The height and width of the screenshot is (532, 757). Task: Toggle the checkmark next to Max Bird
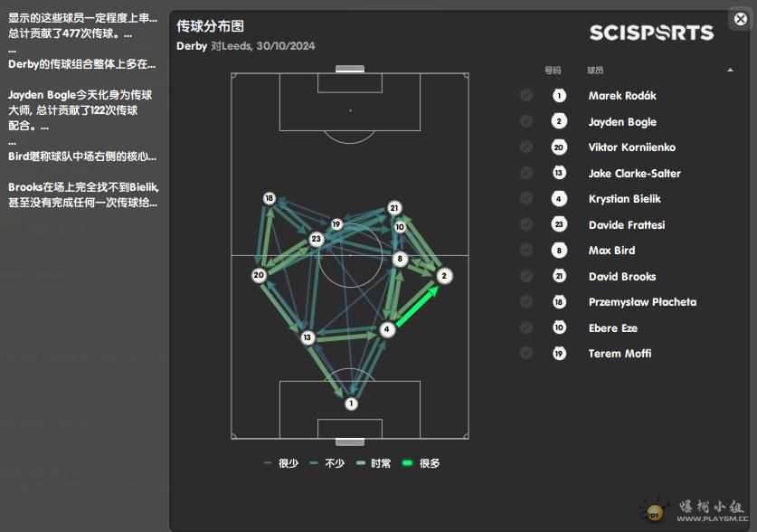526,251
